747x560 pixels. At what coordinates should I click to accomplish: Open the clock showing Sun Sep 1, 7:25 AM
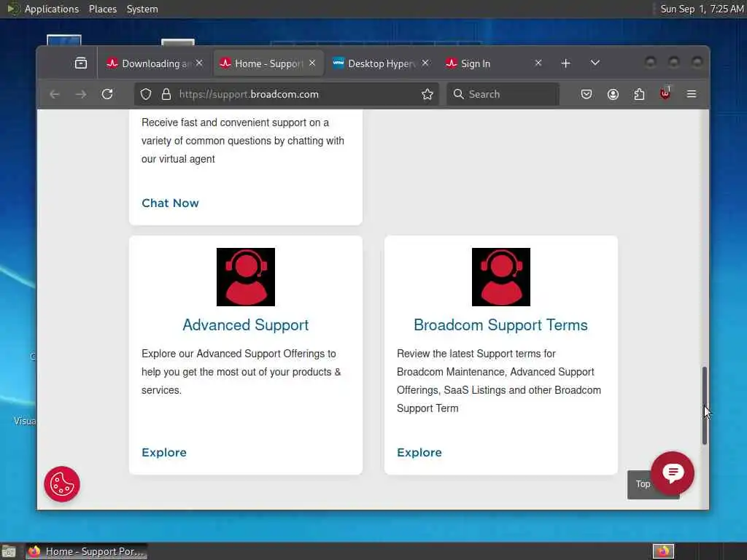[x=702, y=9]
